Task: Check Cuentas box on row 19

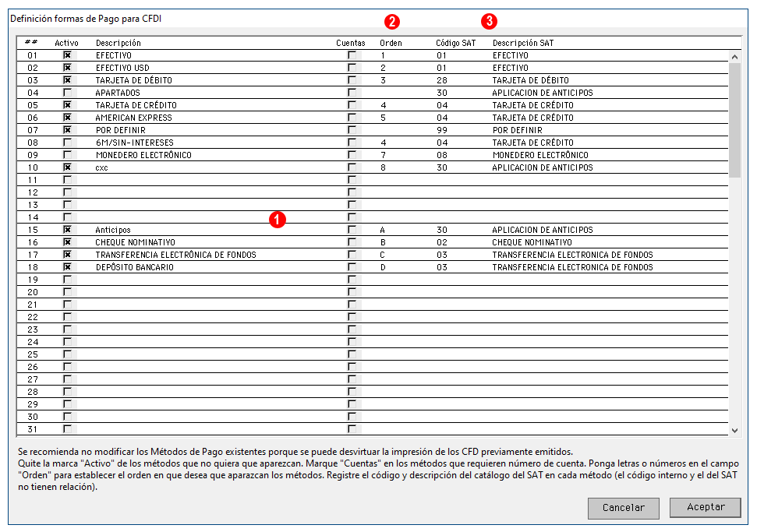Action: (x=352, y=280)
